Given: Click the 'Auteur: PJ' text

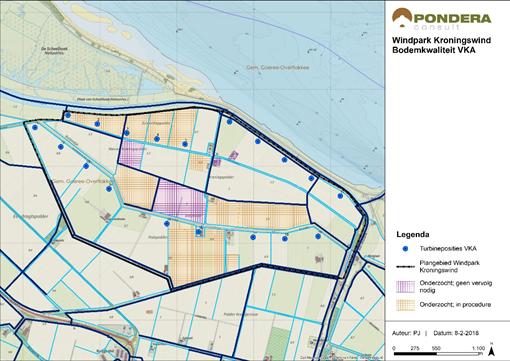Looking at the screenshot, I should tap(406, 333).
